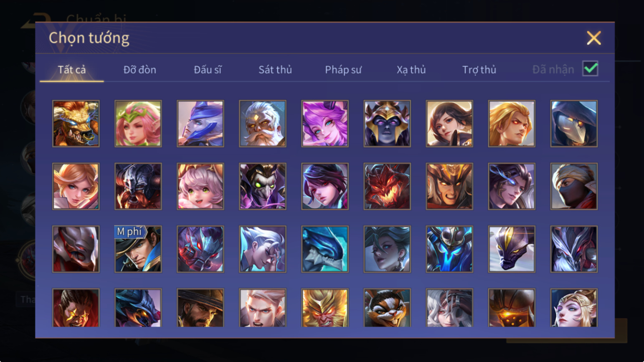This screenshot has width=644, height=362.
Task: Select the red demon-faced hero portrait
Action: [387, 186]
